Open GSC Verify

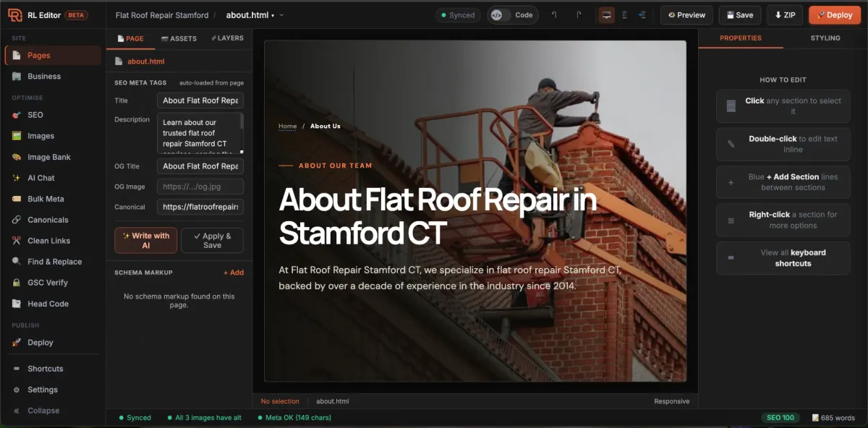(x=52, y=283)
